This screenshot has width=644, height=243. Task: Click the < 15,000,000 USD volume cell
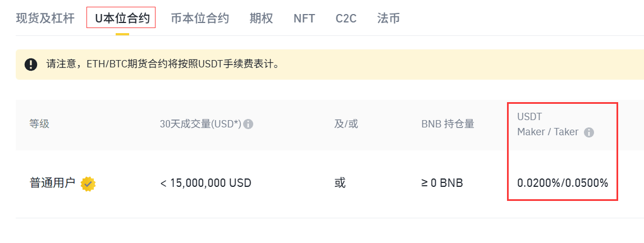click(x=205, y=183)
